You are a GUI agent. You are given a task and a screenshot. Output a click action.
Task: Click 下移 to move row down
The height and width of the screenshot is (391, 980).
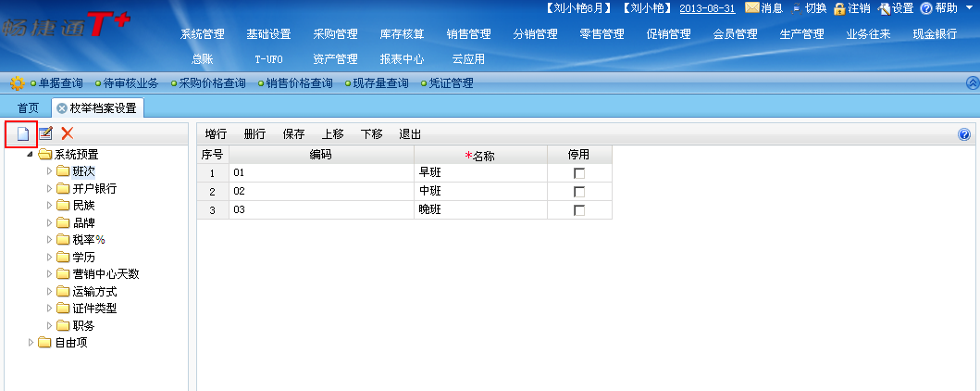tap(372, 133)
